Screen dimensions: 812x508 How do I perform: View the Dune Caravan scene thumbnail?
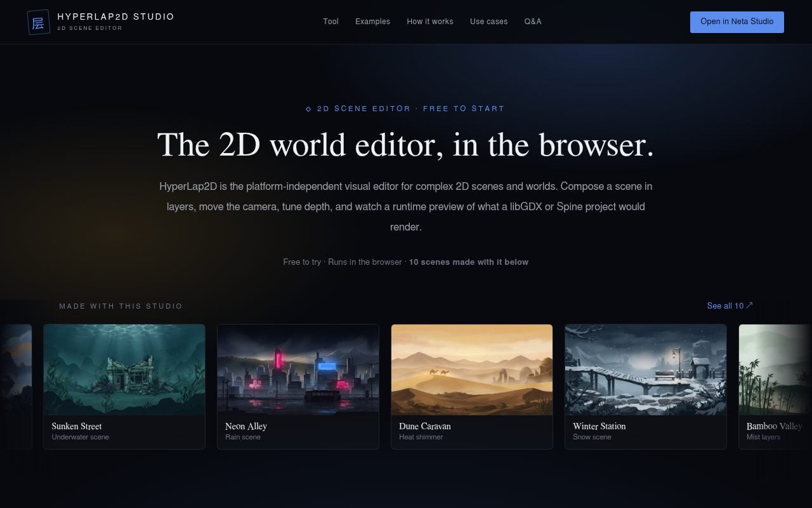pos(472,370)
